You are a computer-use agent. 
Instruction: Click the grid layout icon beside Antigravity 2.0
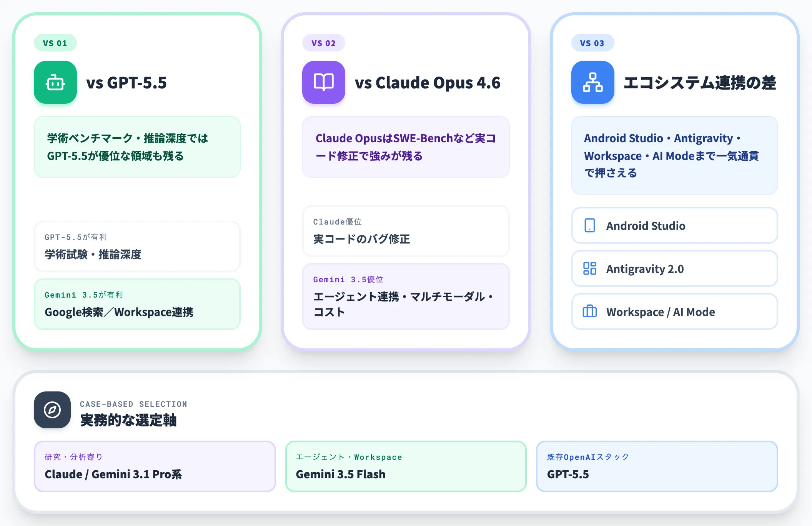coord(590,268)
